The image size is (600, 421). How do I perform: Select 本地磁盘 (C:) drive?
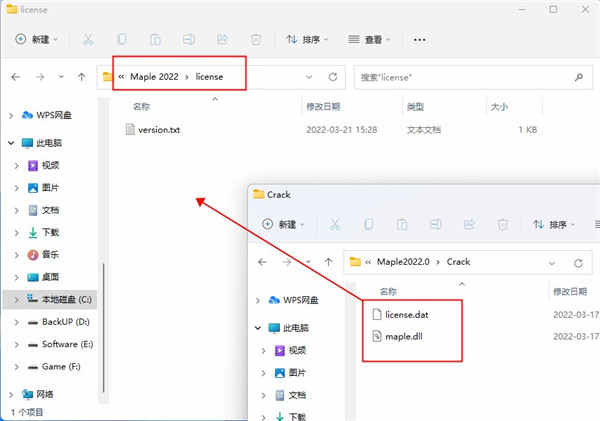coord(50,299)
